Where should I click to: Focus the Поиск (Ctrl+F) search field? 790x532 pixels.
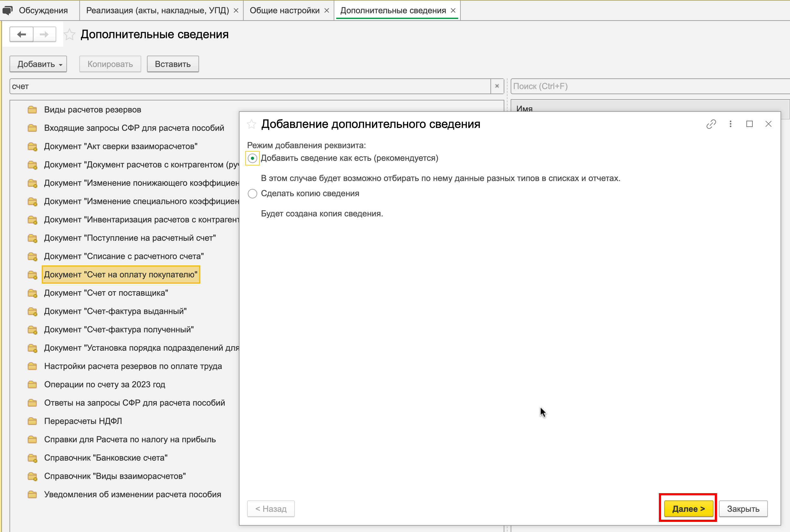point(650,86)
